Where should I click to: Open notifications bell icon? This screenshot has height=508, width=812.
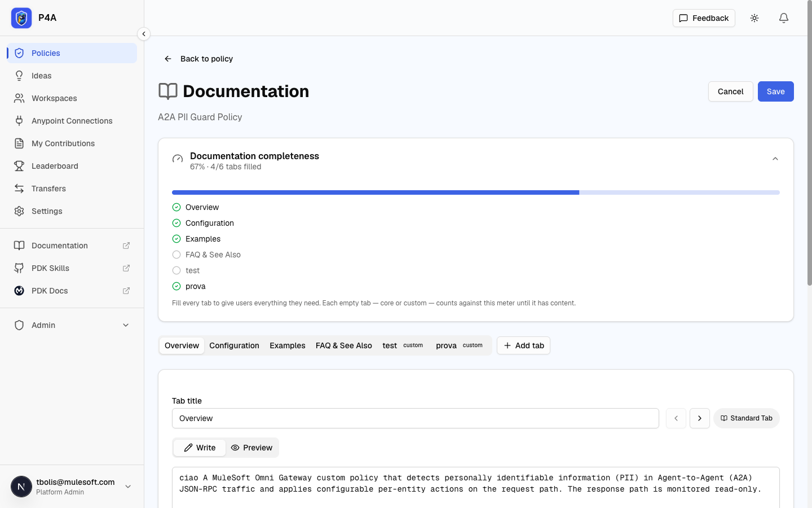(784, 18)
